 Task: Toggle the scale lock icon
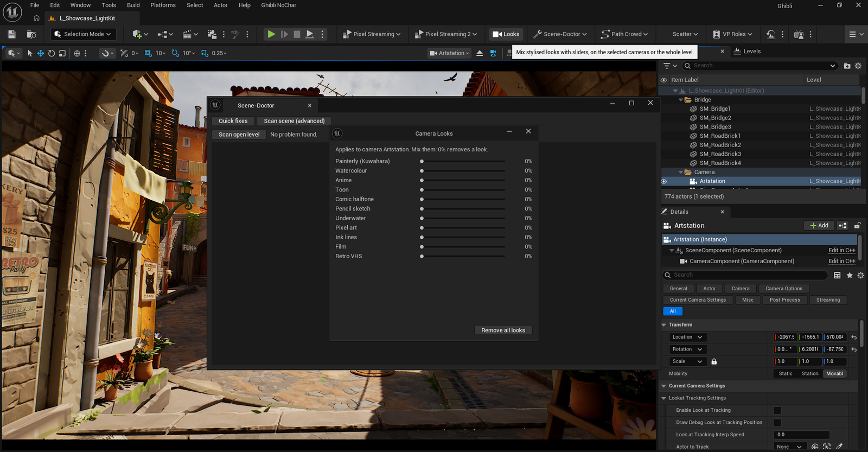point(714,361)
